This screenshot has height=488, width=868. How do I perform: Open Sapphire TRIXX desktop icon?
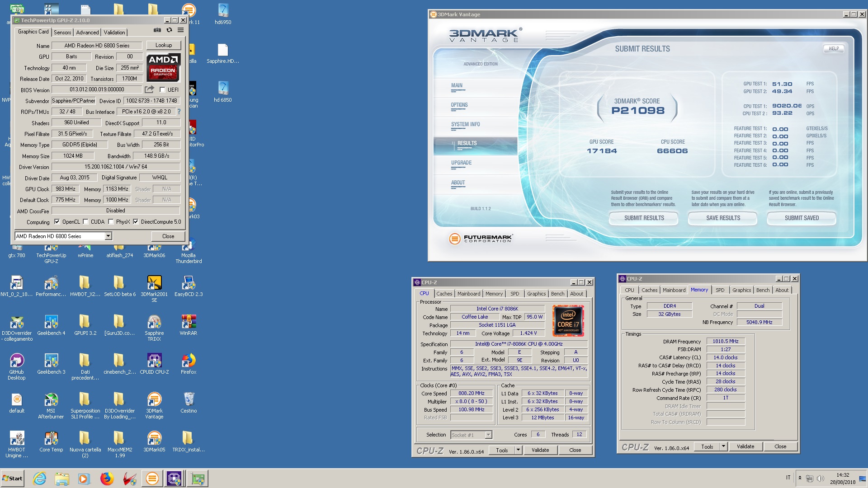pos(154,328)
